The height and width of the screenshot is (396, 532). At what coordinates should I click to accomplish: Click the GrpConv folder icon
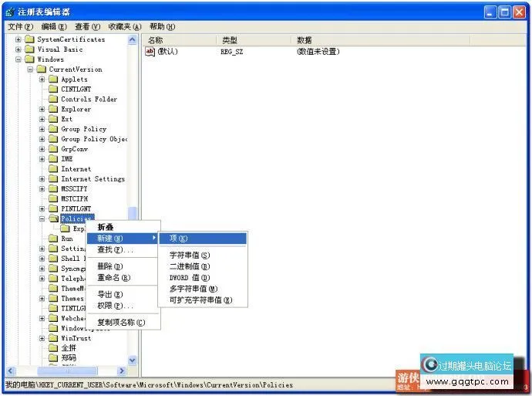(53, 149)
